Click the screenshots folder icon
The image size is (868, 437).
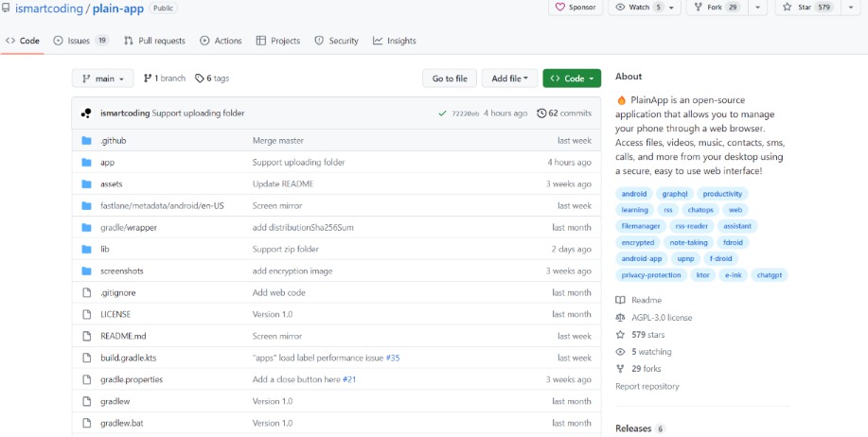[86, 271]
